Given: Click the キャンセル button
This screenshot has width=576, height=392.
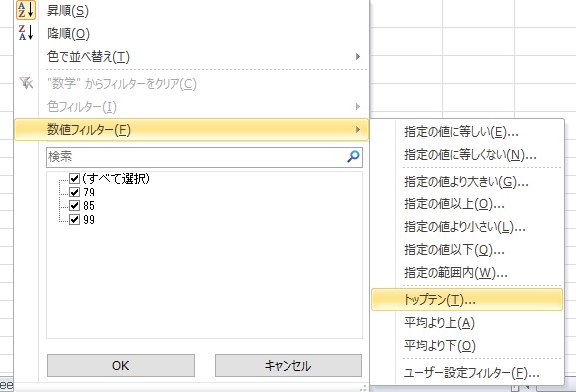Looking at the screenshot, I should coord(288,366).
